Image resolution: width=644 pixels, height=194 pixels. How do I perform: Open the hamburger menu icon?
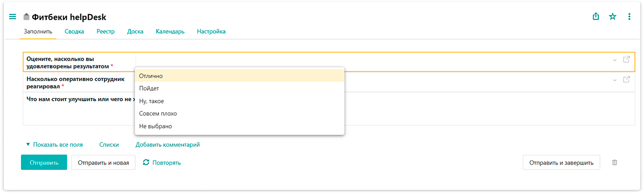click(x=13, y=17)
